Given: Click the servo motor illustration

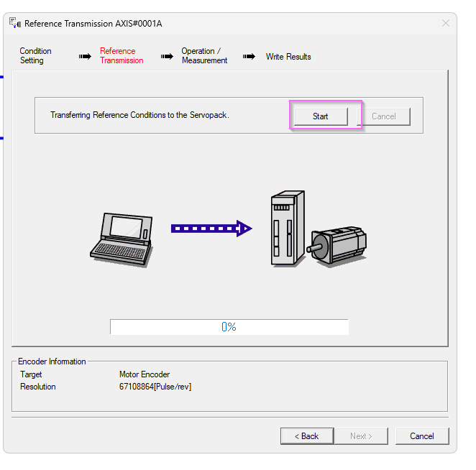Looking at the screenshot, I should [x=337, y=246].
